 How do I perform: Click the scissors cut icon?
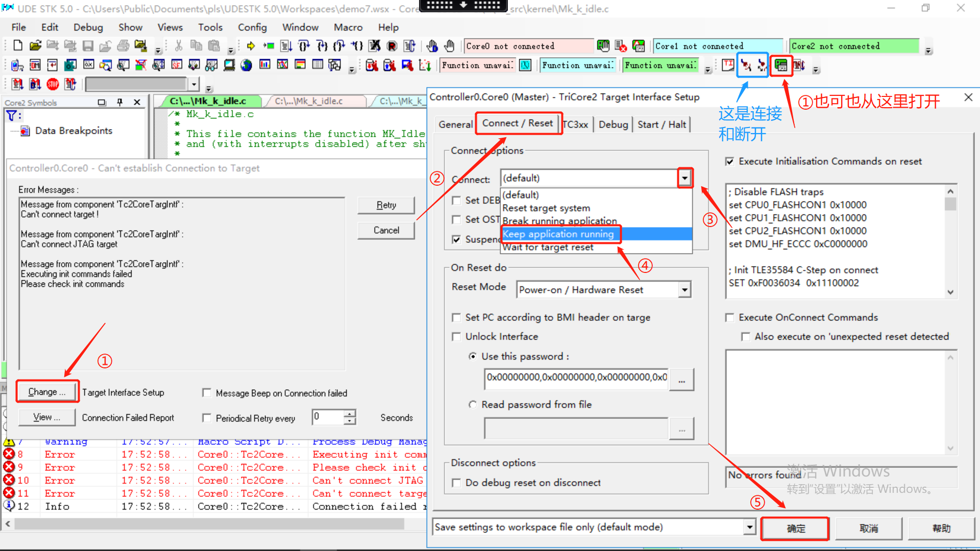click(x=179, y=46)
